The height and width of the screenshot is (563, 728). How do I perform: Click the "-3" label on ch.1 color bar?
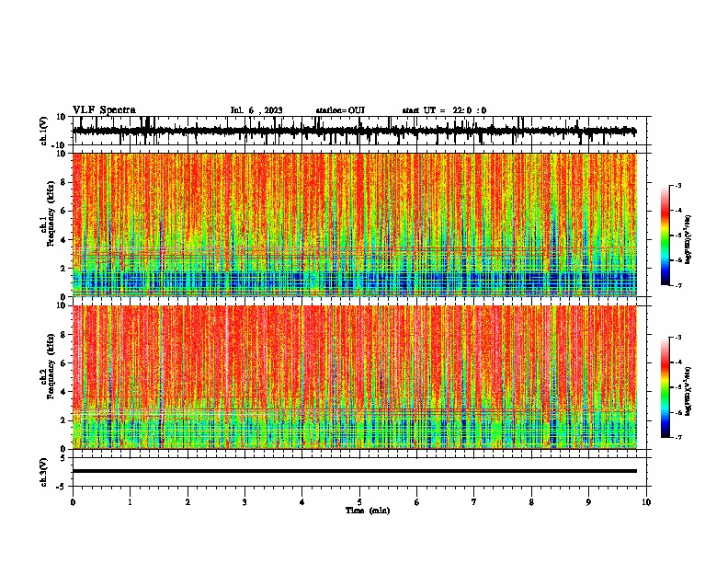point(678,185)
